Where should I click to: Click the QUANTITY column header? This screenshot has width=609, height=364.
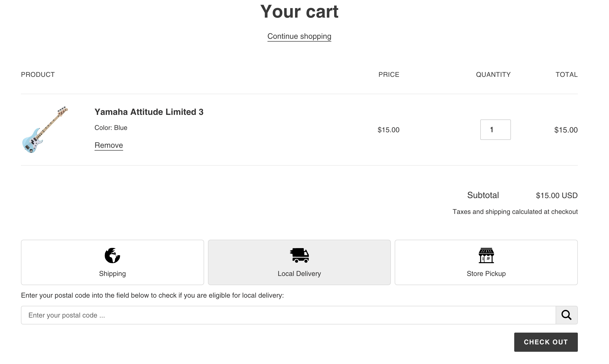(x=493, y=75)
